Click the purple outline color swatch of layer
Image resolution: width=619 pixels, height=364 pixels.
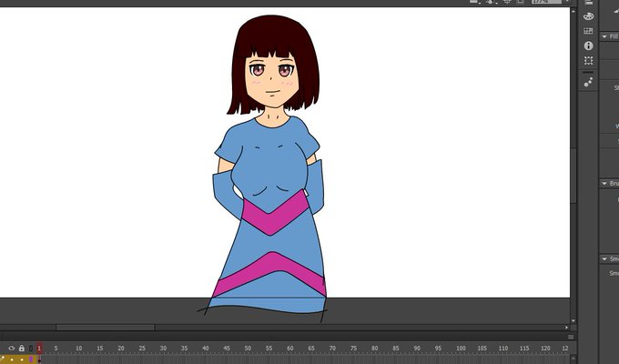click(x=31, y=359)
